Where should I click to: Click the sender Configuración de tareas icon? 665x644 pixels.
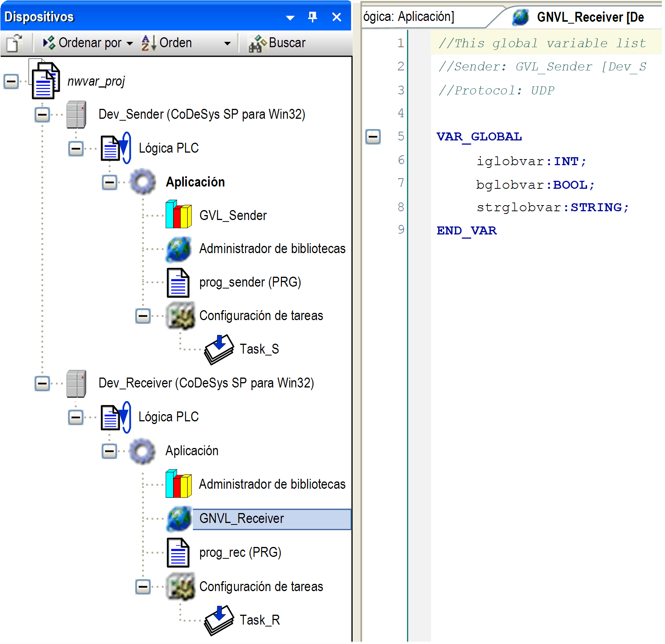pyautogui.click(x=180, y=316)
